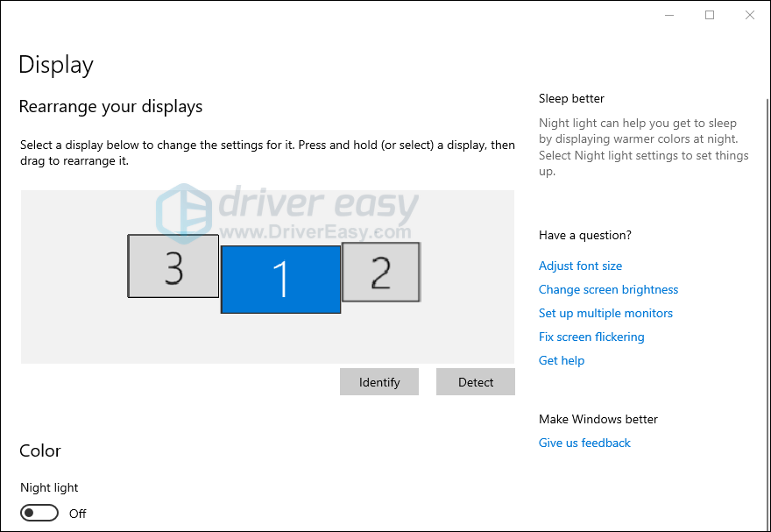Image resolution: width=771 pixels, height=532 pixels.
Task: Click the Off label beside Night light
Action: 78,514
